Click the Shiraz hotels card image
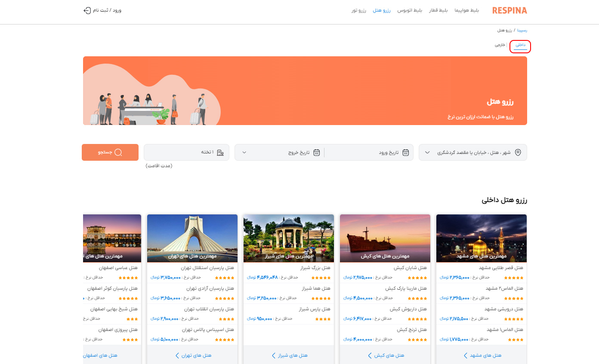 [289, 238]
